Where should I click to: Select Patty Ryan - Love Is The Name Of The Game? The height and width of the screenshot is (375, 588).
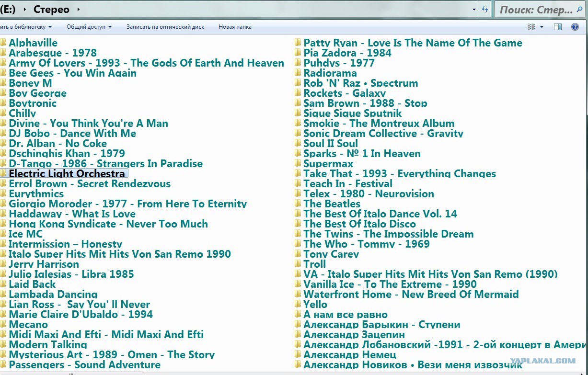tap(413, 43)
